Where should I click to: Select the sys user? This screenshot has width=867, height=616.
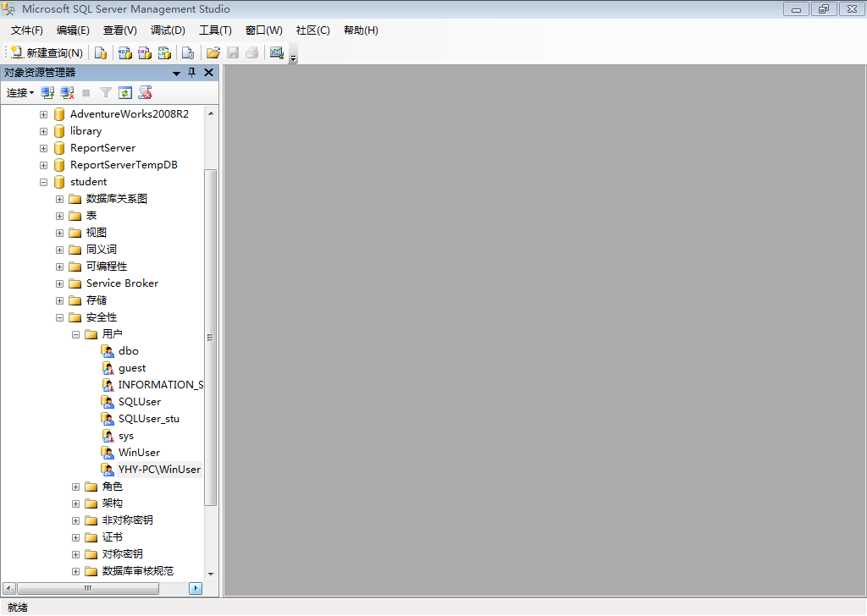coord(126,436)
